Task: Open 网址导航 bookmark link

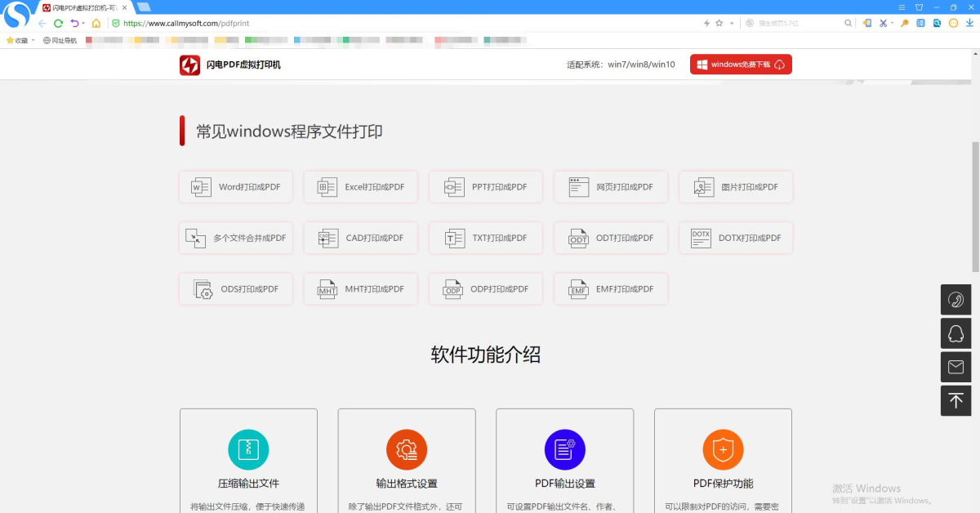Action: (x=60, y=40)
